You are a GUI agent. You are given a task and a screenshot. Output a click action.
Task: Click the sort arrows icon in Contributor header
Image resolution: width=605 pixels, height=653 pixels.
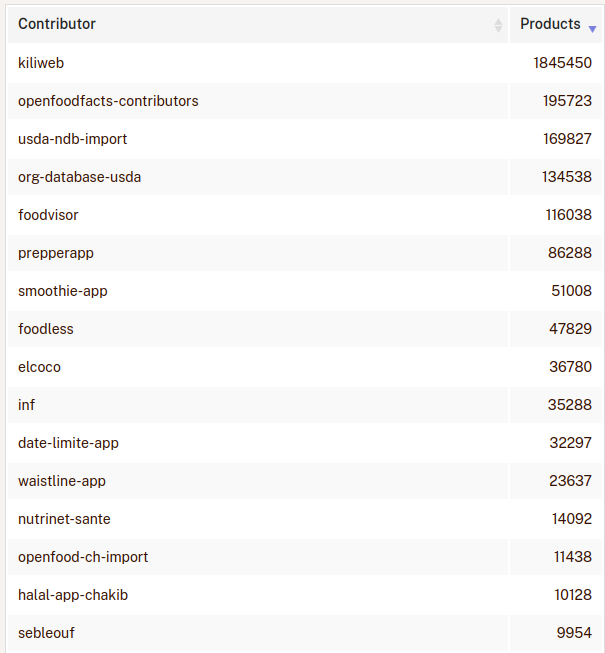tap(498, 25)
